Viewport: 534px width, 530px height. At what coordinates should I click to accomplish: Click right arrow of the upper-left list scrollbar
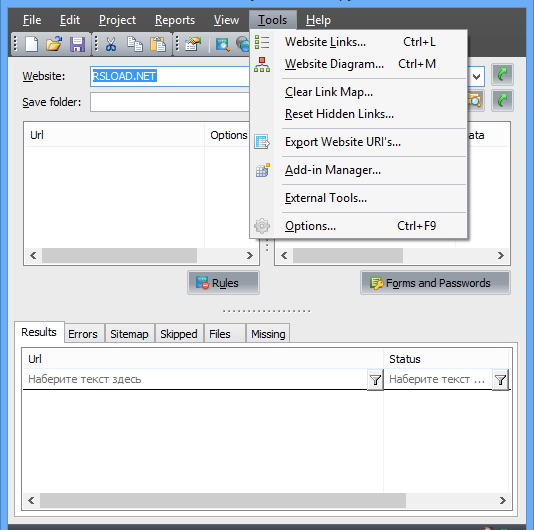250,255
